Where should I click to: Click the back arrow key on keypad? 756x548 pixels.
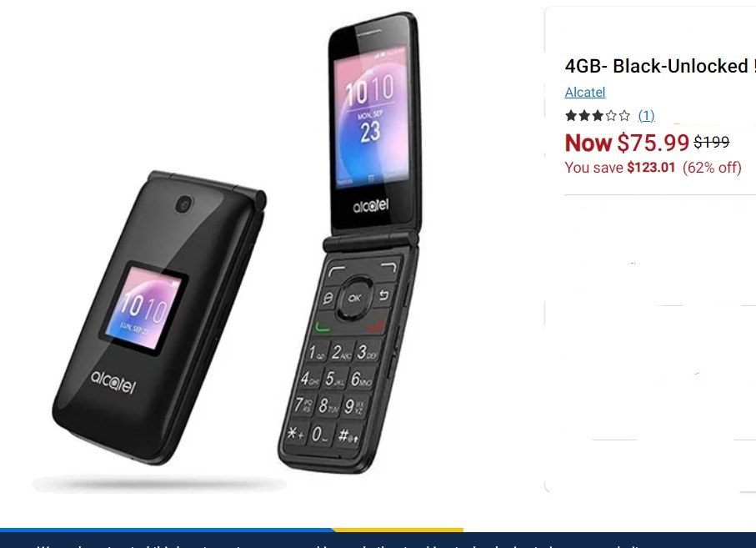pyautogui.click(x=383, y=294)
